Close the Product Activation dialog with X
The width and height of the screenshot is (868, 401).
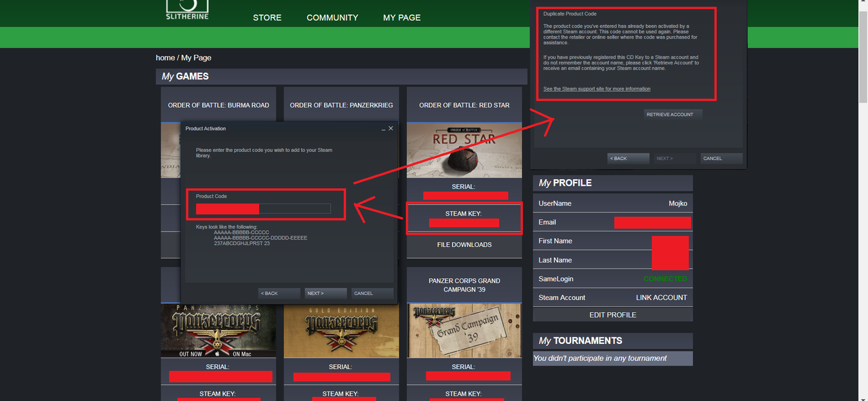[391, 128]
